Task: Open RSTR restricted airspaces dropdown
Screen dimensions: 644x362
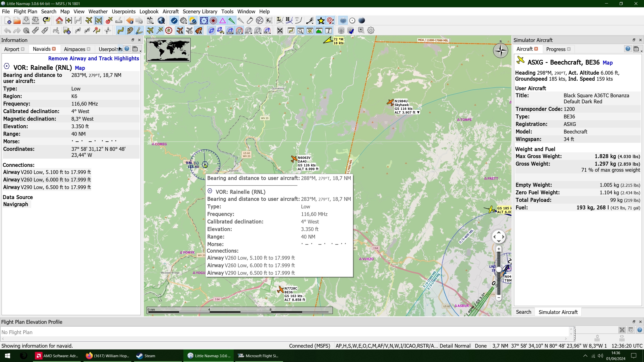Action: click(x=239, y=31)
